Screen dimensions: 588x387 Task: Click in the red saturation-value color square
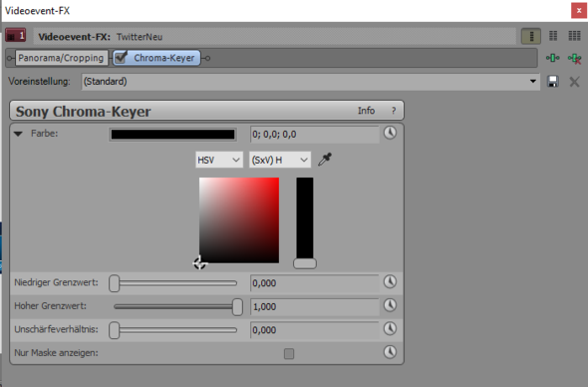pos(239,220)
